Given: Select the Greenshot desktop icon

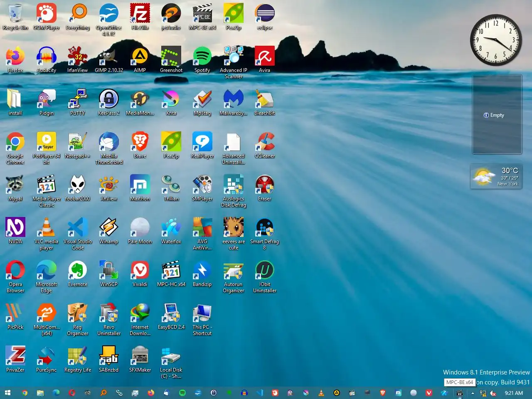Looking at the screenshot, I should 171,60.
